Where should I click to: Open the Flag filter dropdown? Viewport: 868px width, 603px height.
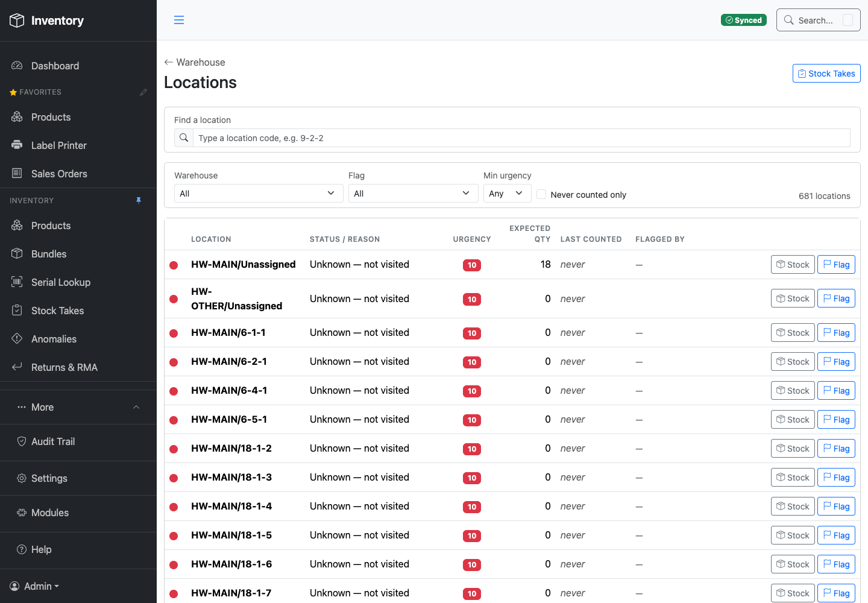pyautogui.click(x=414, y=194)
